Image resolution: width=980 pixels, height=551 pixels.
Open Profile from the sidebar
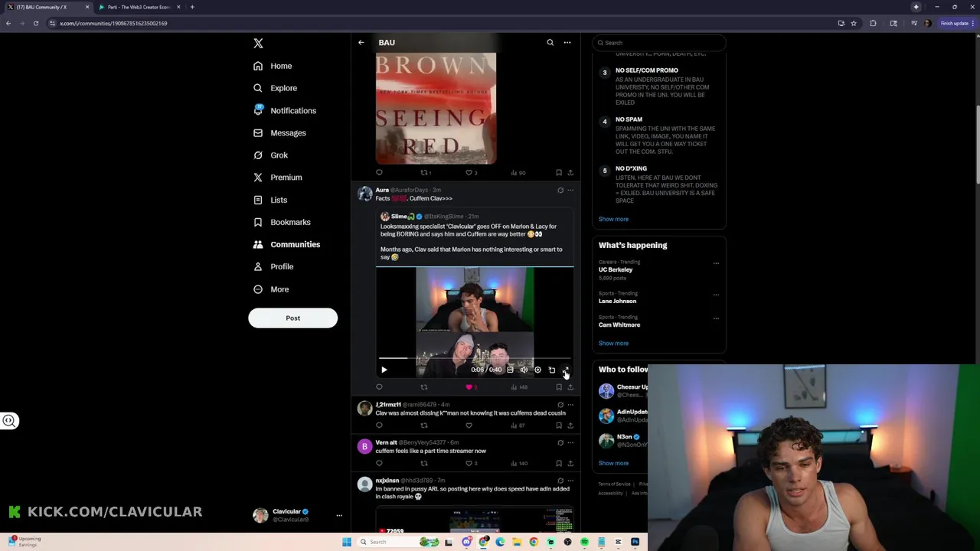click(x=273, y=266)
